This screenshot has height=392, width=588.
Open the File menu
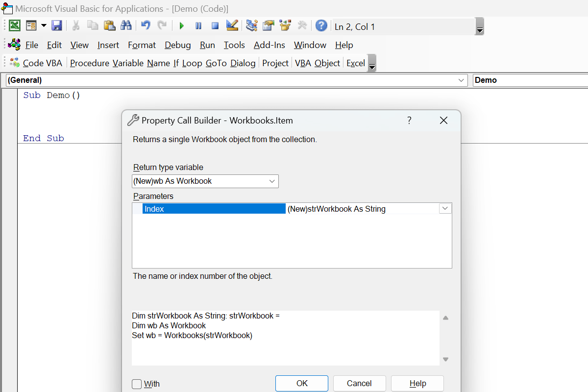(32, 45)
